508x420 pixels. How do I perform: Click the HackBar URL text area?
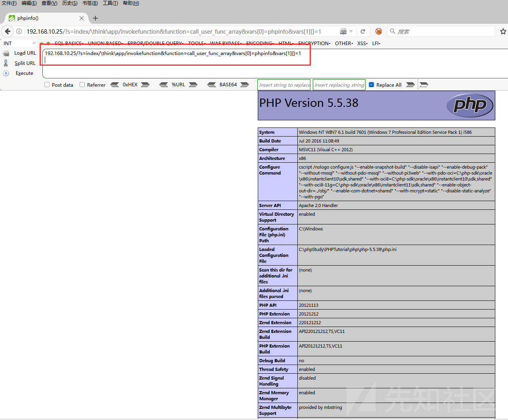(x=275, y=63)
